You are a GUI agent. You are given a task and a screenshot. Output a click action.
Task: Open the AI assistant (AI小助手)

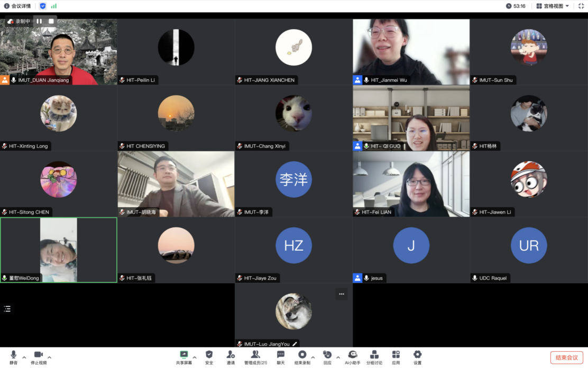click(352, 356)
